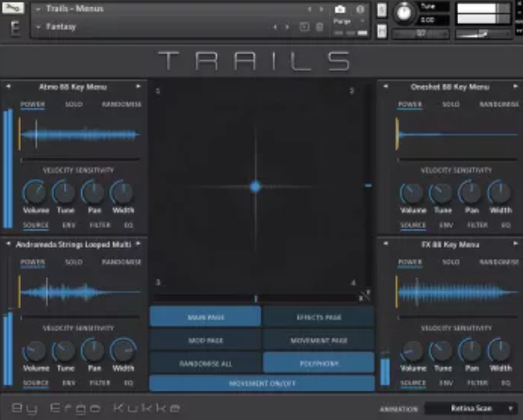The image size is (523, 420).
Task: Select previous snapshot arrow beside Fantasy
Action: (275, 26)
